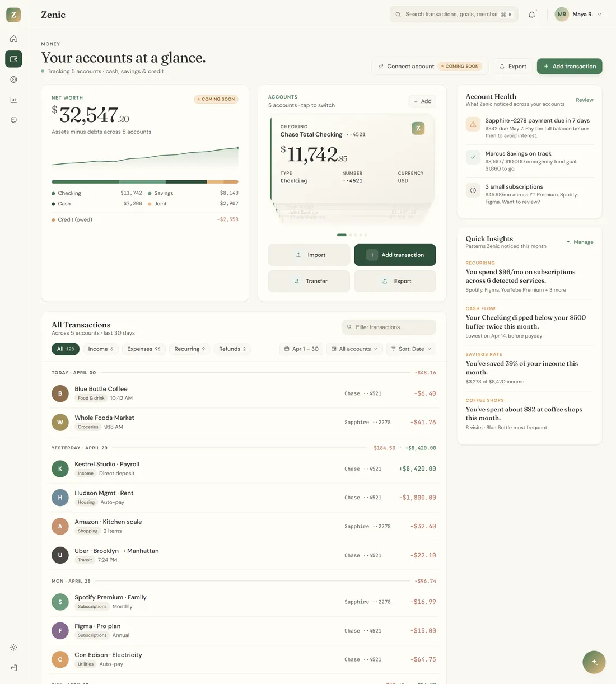The height and width of the screenshot is (684, 616).
Task: Click dark Add transaction button under the account card
Action: click(395, 255)
